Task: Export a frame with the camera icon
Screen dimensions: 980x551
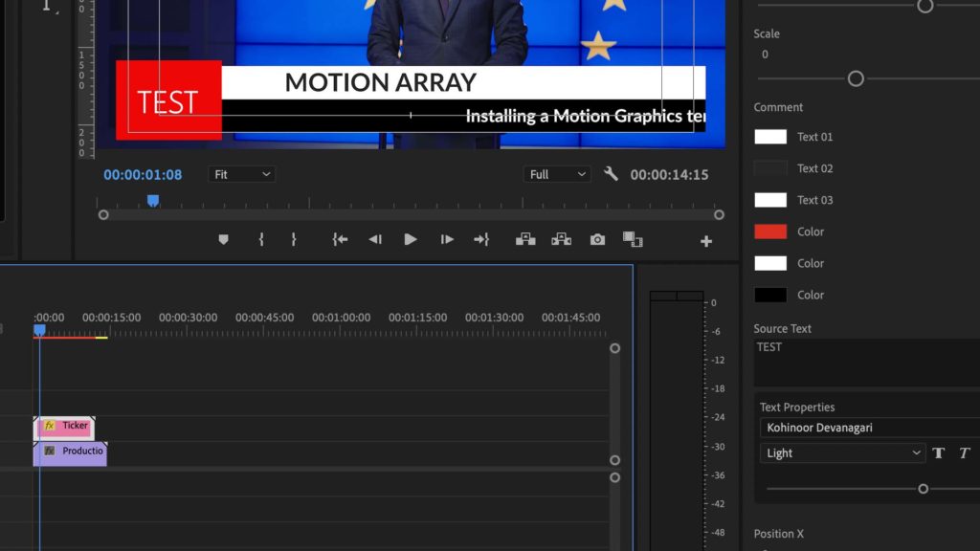Action: [x=597, y=240]
